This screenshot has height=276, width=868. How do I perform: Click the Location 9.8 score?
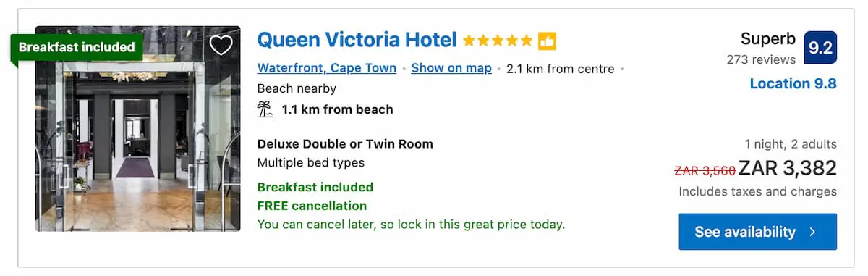click(x=793, y=83)
